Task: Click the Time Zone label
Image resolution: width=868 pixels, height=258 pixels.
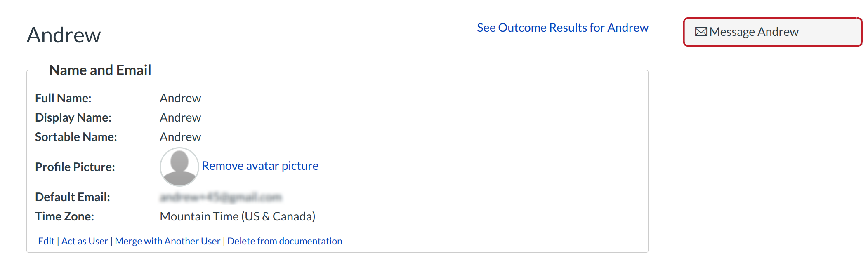Action: click(x=64, y=216)
